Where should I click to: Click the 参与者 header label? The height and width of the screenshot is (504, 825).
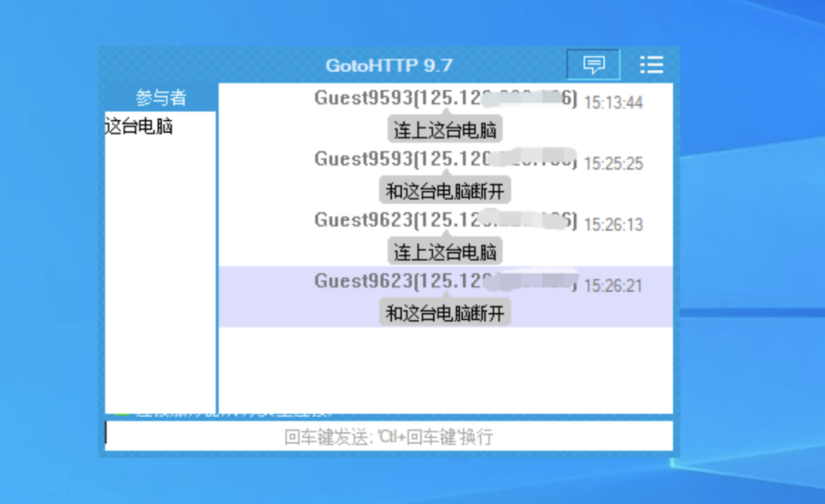click(160, 98)
